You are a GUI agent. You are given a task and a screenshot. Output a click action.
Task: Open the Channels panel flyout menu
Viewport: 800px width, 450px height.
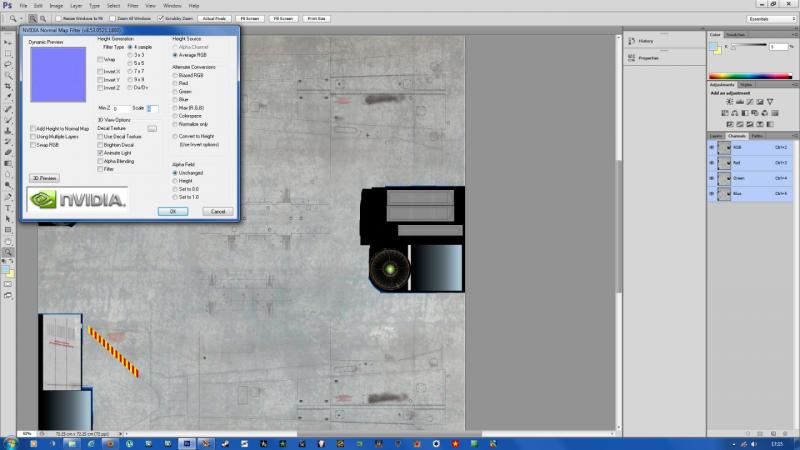click(x=794, y=136)
